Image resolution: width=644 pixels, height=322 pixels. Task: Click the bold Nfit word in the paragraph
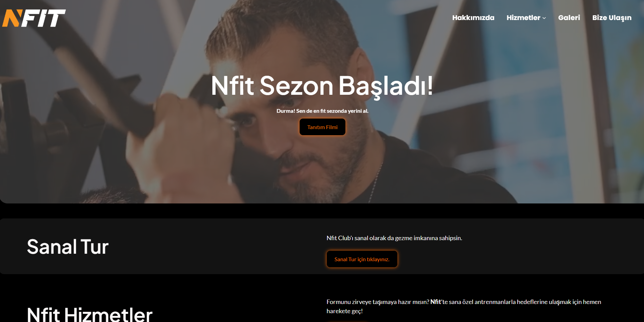[x=435, y=302]
